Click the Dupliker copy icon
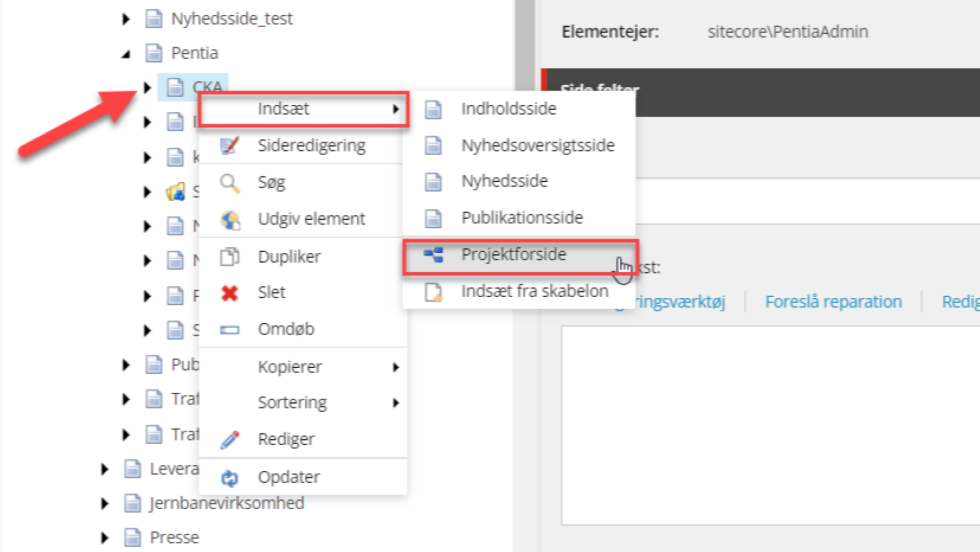 [230, 257]
